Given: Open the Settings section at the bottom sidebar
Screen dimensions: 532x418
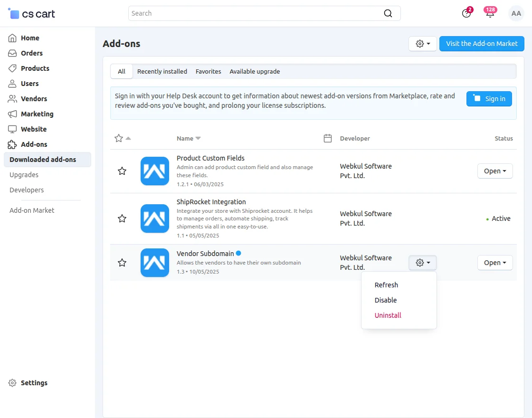Looking at the screenshot, I should point(34,383).
